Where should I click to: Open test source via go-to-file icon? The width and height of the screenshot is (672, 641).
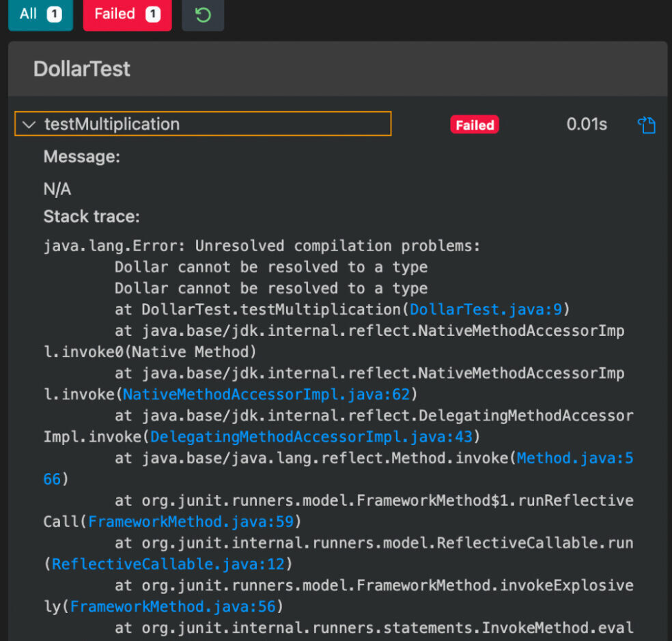click(647, 125)
